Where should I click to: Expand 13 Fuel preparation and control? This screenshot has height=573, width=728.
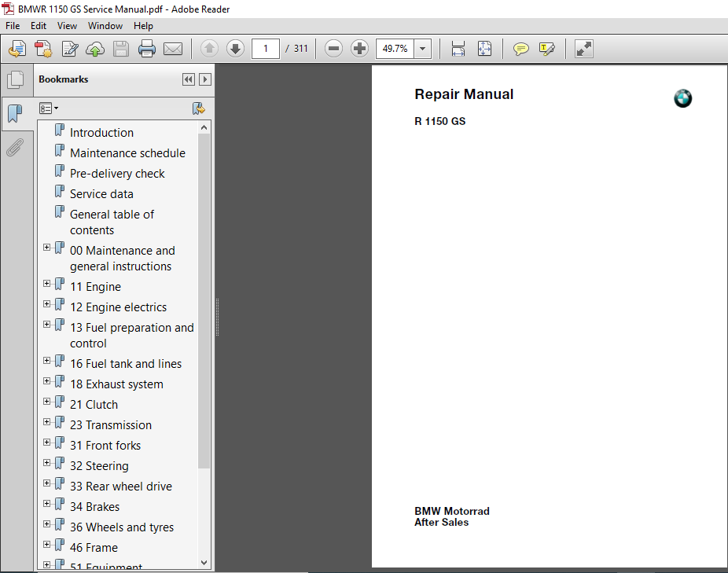(x=47, y=324)
